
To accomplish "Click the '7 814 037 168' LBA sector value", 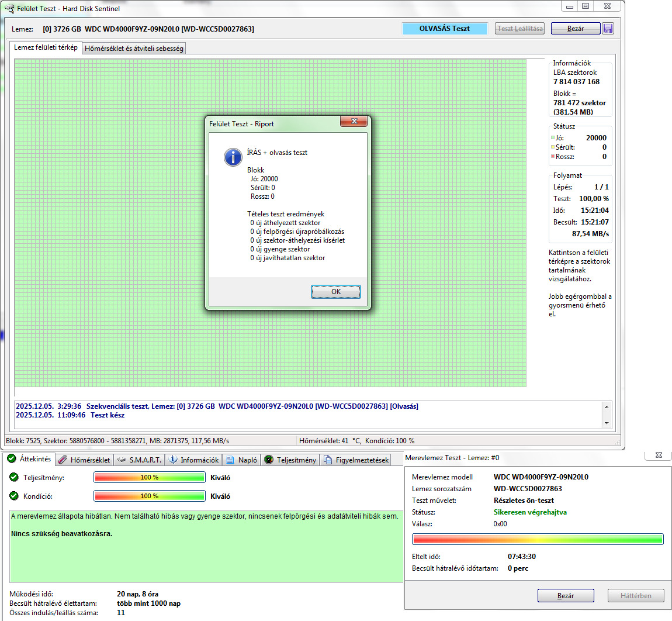I will (576, 81).
